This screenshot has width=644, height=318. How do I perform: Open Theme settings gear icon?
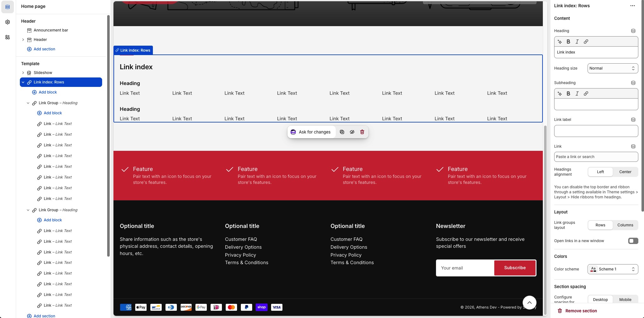tap(8, 22)
